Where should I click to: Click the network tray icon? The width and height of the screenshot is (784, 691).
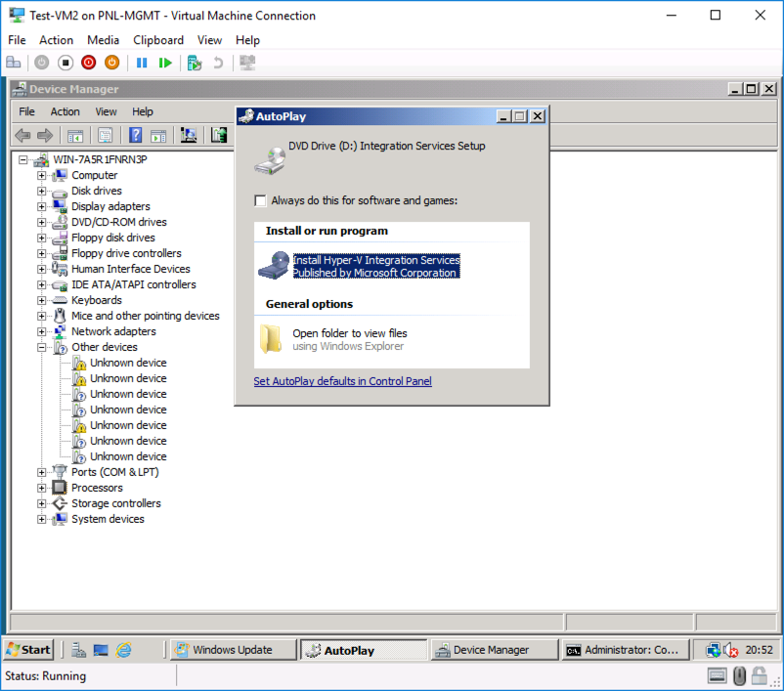coord(713,650)
